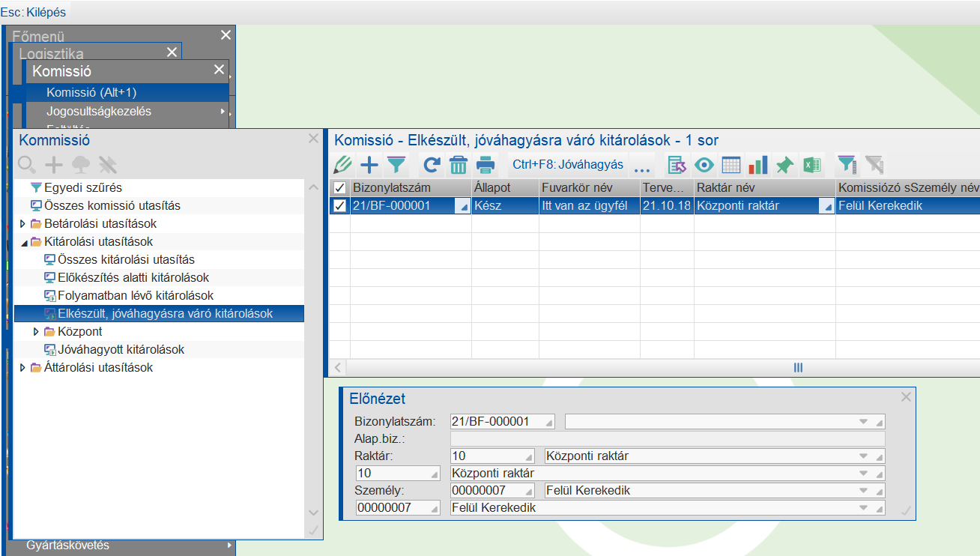Open the Raktár Központi raktár dropdown
The height and width of the screenshot is (556, 980).
[x=864, y=456]
